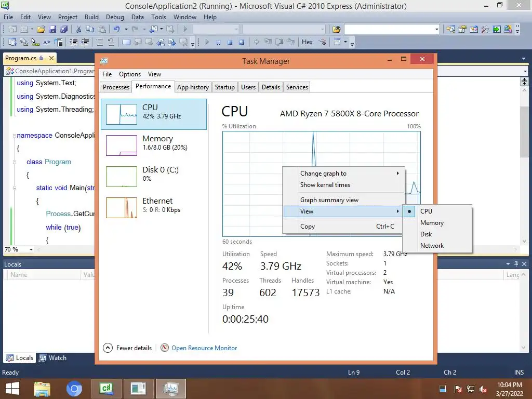Toggle Show kernel times option

click(344, 185)
